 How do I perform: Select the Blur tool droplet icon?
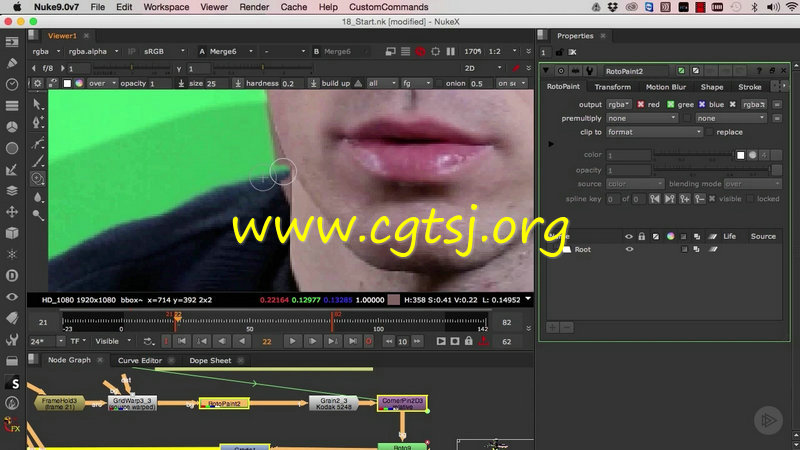point(38,197)
